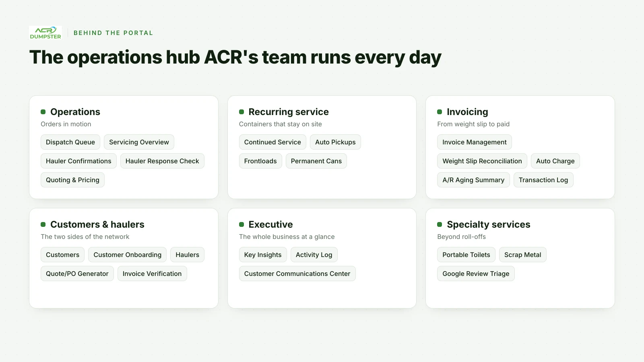The image size is (644, 362).
Task: Open Google Review Triage
Action: coord(476,274)
